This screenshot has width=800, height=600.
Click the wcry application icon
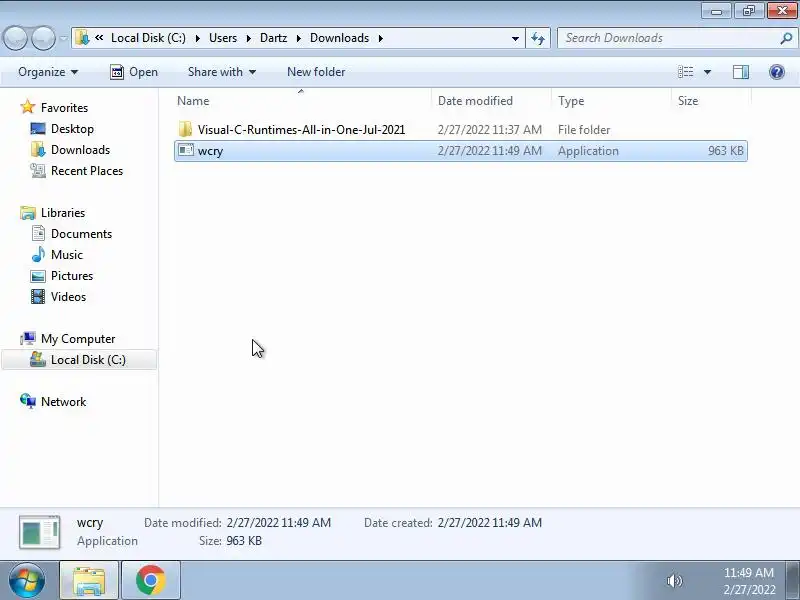pos(186,151)
